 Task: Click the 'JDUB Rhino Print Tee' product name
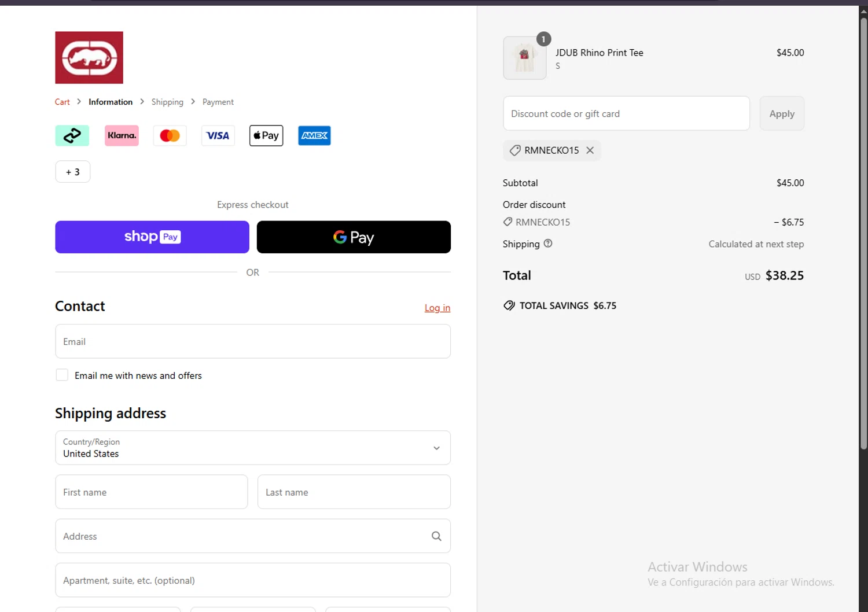click(599, 53)
